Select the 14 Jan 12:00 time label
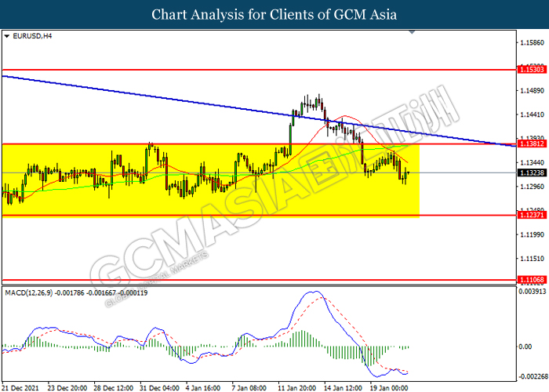 pos(343,388)
